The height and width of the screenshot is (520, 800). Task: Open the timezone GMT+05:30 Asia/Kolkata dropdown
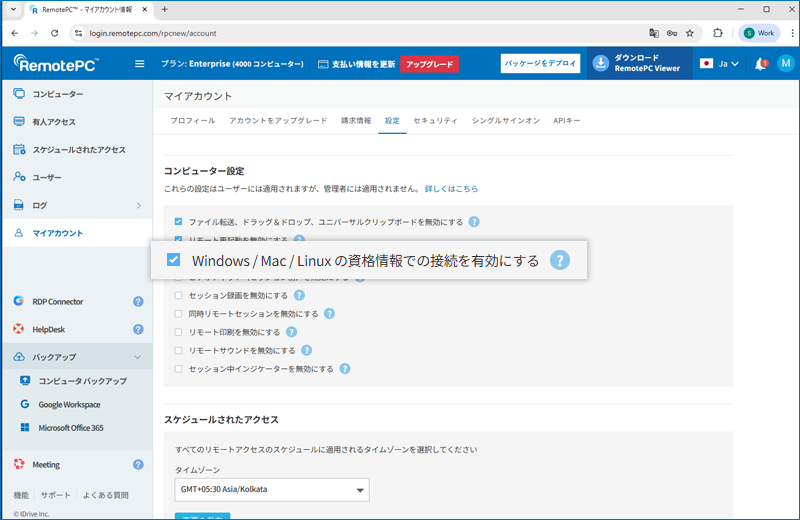pyautogui.click(x=272, y=490)
